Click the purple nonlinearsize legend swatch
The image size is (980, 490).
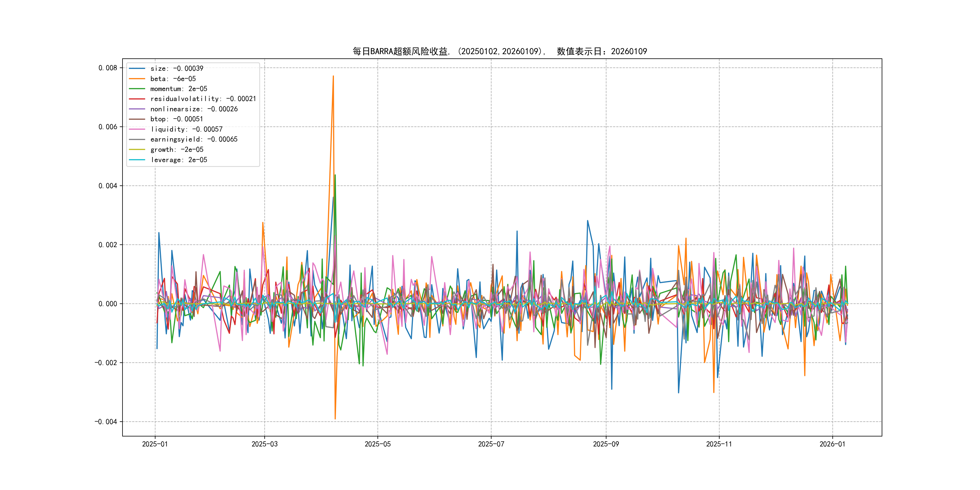pos(137,109)
